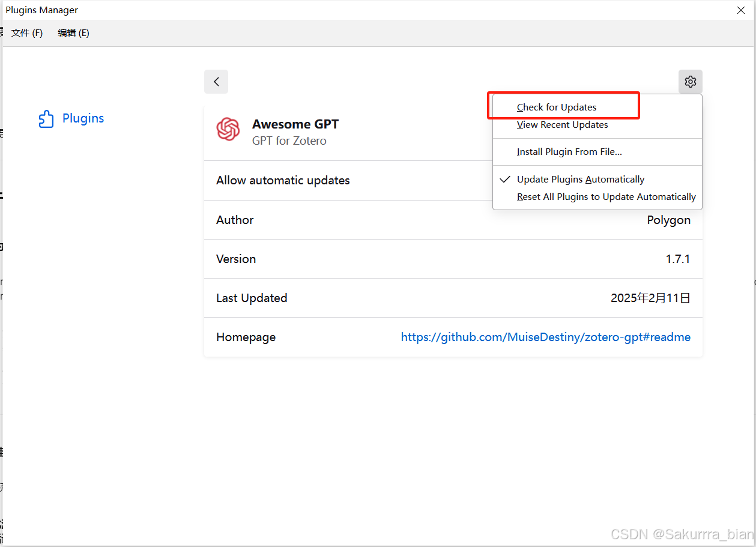Image resolution: width=756 pixels, height=547 pixels.
Task: Open the 文件 (F) menu
Action: (26, 32)
